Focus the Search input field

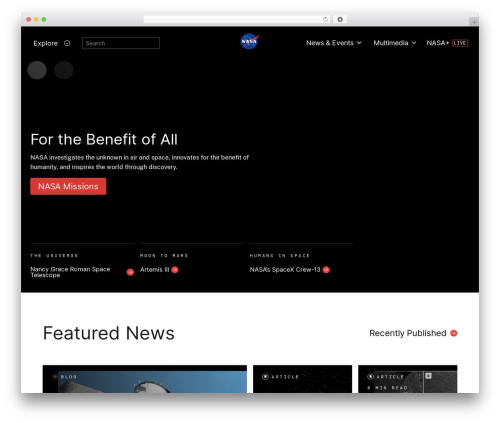(x=121, y=43)
